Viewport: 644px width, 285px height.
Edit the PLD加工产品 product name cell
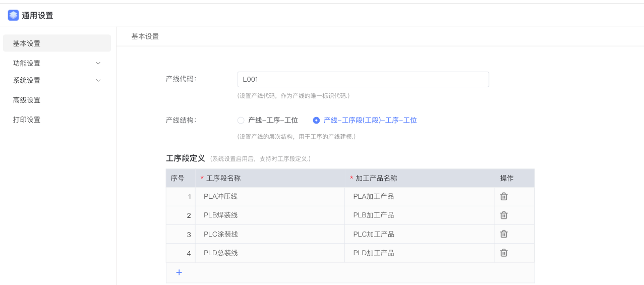419,253
